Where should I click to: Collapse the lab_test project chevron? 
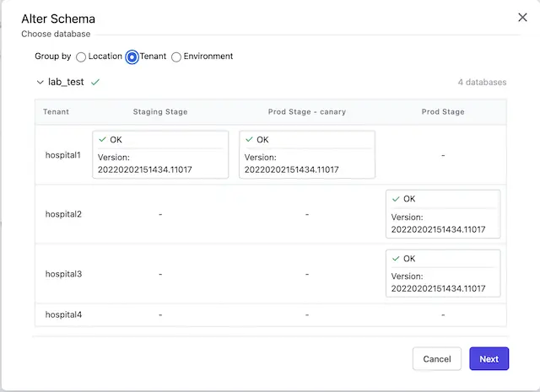pos(40,83)
